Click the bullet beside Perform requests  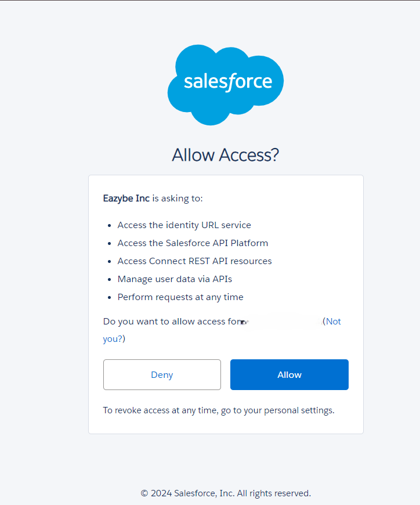pos(109,297)
